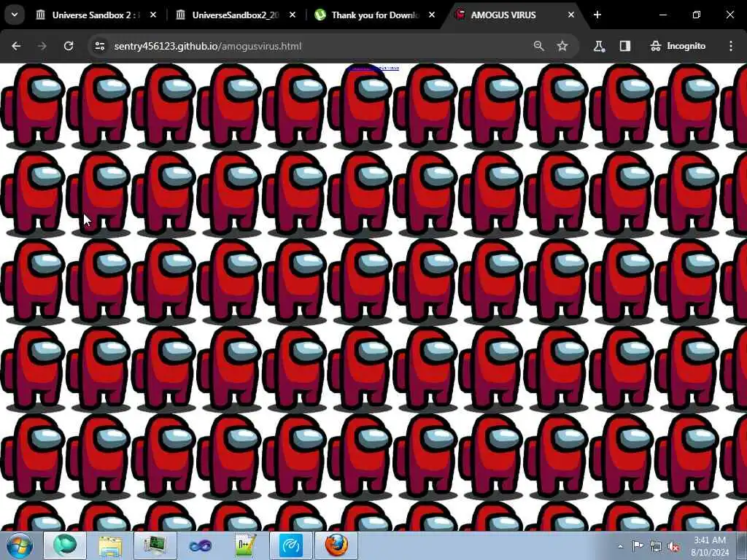Open a new browser tab

pyautogui.click(x=597, y=15)
